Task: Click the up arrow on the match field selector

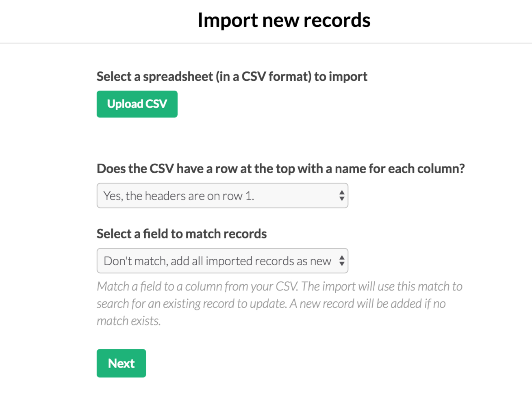Action: coord(342,257)
